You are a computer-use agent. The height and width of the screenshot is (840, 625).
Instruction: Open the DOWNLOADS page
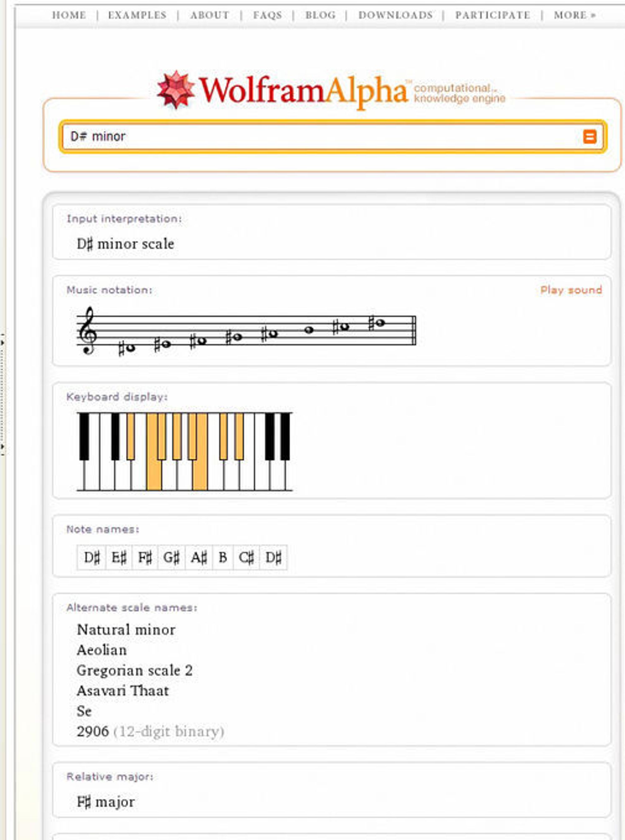click(x=395, y=15)
